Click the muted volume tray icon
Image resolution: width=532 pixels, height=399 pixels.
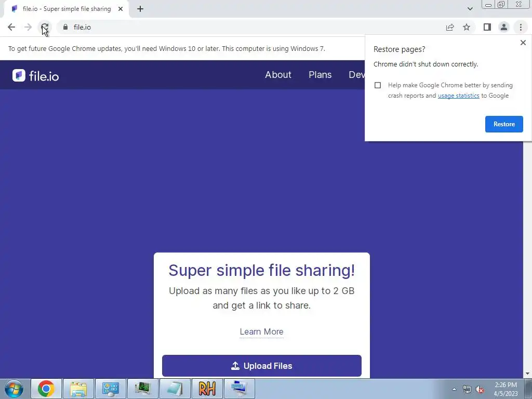click(480, 390)
